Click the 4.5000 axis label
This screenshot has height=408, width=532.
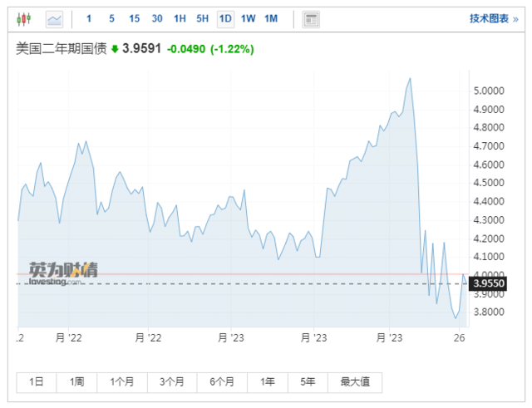point(489,183)
